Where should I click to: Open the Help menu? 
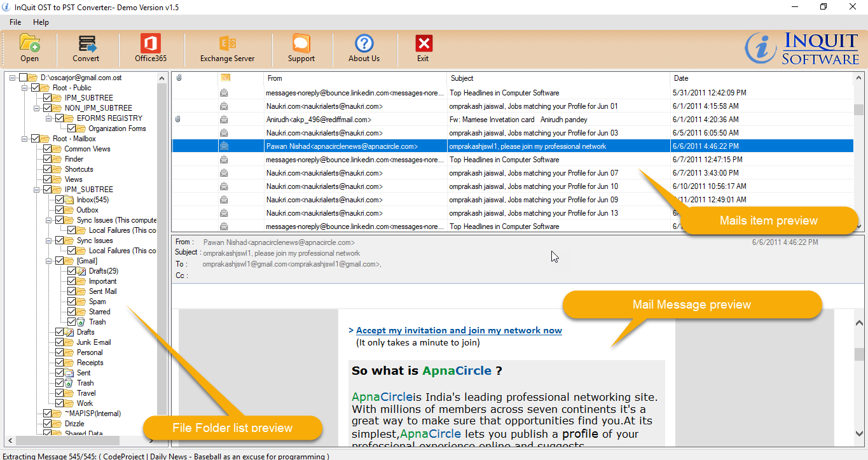point(41,22)
